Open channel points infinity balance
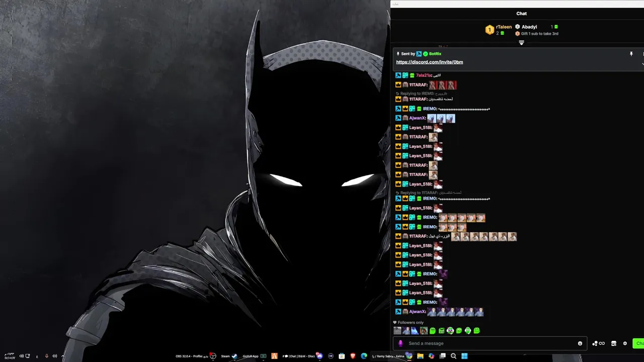This screenshot has width=644, height=362. point(598,343)
